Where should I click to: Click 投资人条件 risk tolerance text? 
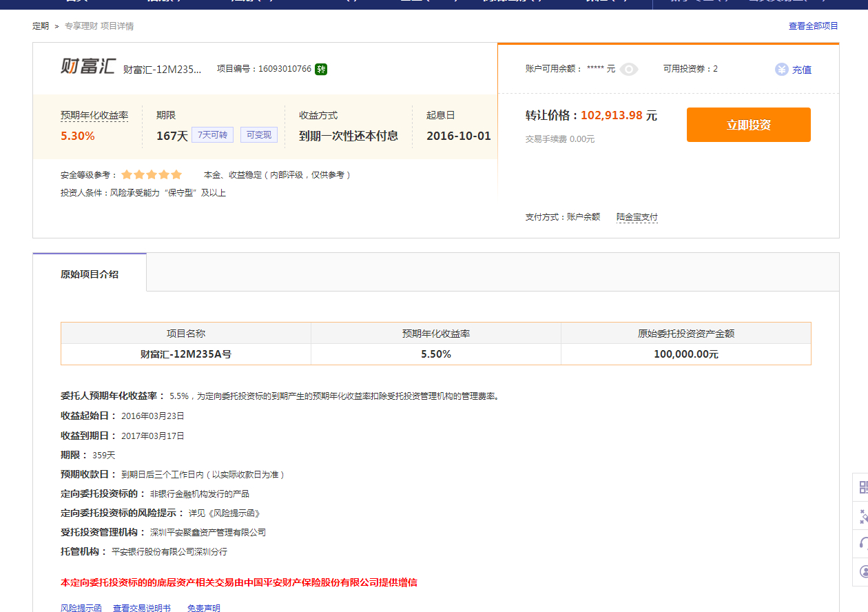click(143, 193)
